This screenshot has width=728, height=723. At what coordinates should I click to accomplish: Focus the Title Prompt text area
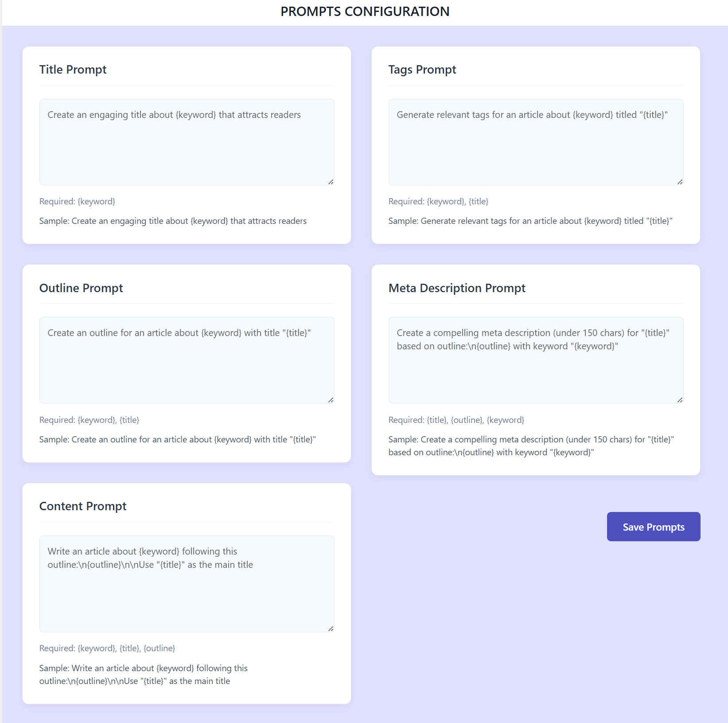[187, 142]
